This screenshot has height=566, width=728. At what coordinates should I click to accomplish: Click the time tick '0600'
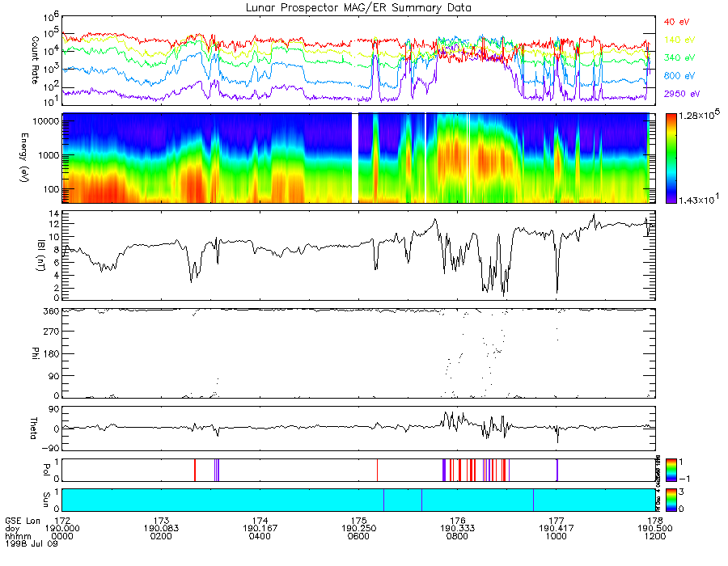359,536
